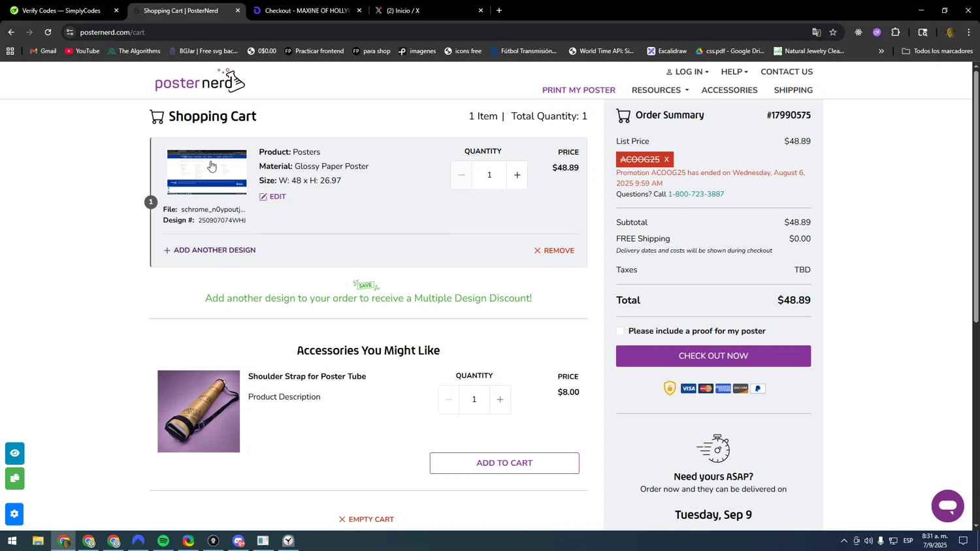Open the CONTACT US menu item
The width and height of the screenshot is (980, 551).
click(x=787, y=72)
